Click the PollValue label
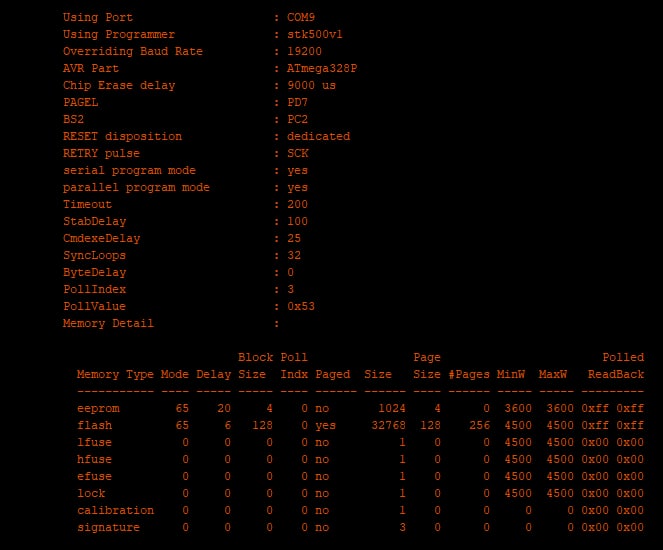The height and width of the screenshot is (550, 663). [x=94, y=306]
